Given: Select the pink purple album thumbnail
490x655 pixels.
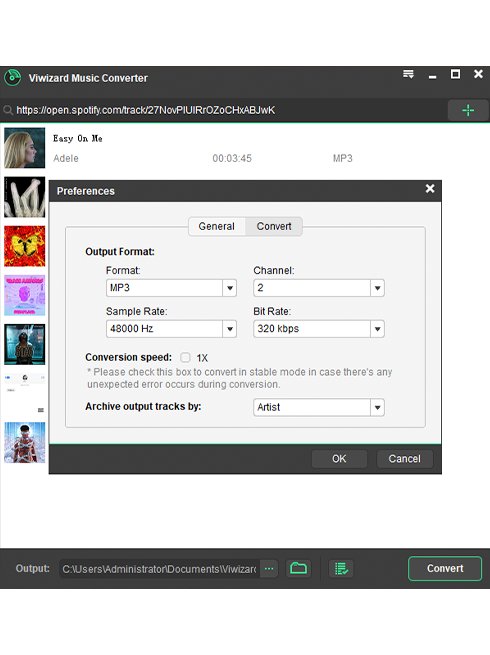Looking at the screenshot, I should pos(25,295).
